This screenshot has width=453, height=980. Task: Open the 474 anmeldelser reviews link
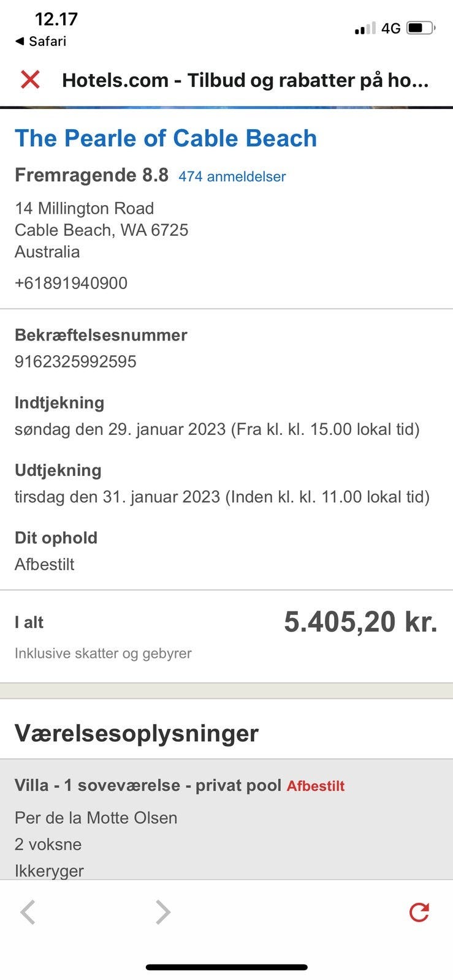pos(232,176)
